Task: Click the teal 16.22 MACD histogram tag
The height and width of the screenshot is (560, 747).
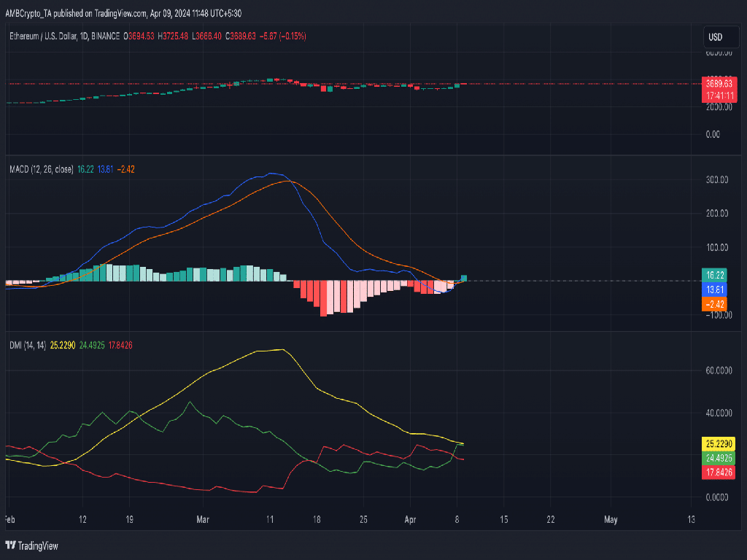Action: 715,275
